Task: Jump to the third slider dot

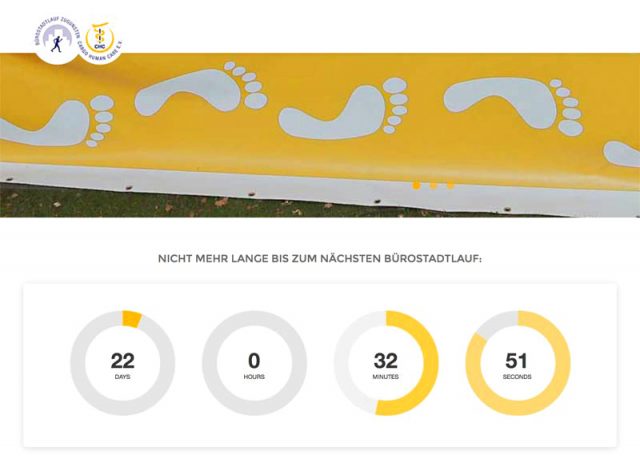Action: point(451,186)
